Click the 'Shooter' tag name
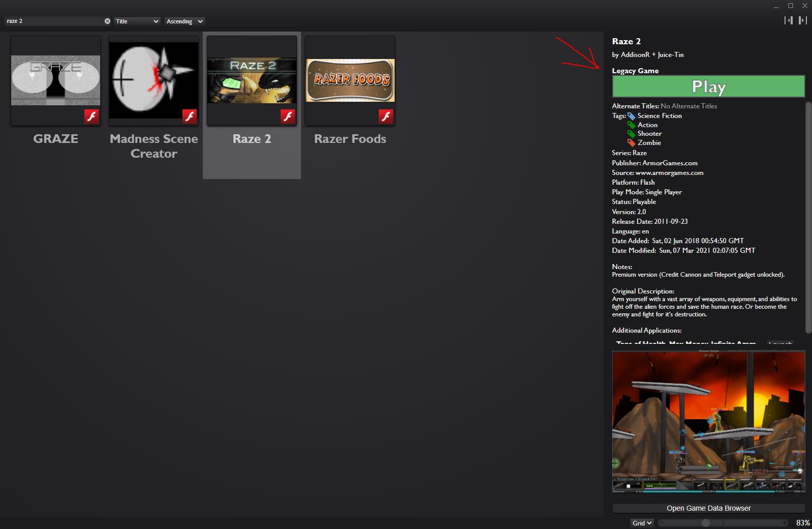Viewport: 812px width, 529px height. pyautogui.click(x=649, y=134)
